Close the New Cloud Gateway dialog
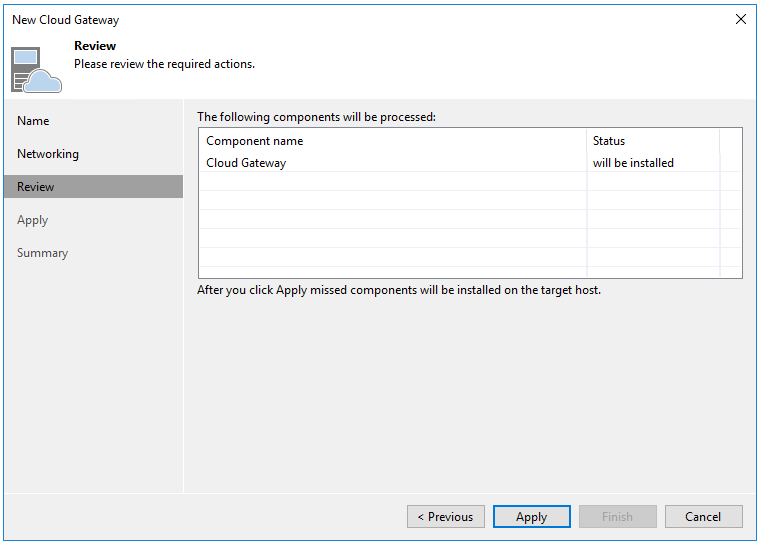760x545 pixels. (740, 19)
